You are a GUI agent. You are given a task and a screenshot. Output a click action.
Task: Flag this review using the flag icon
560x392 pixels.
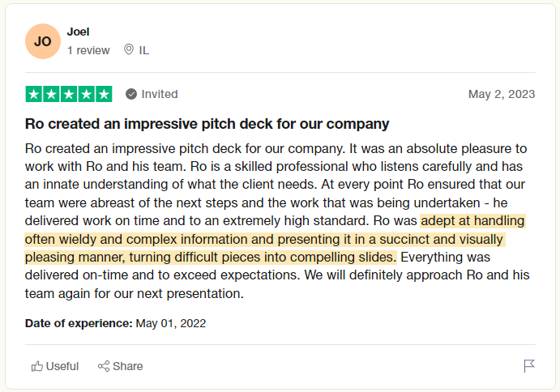(x=529, y=366)
